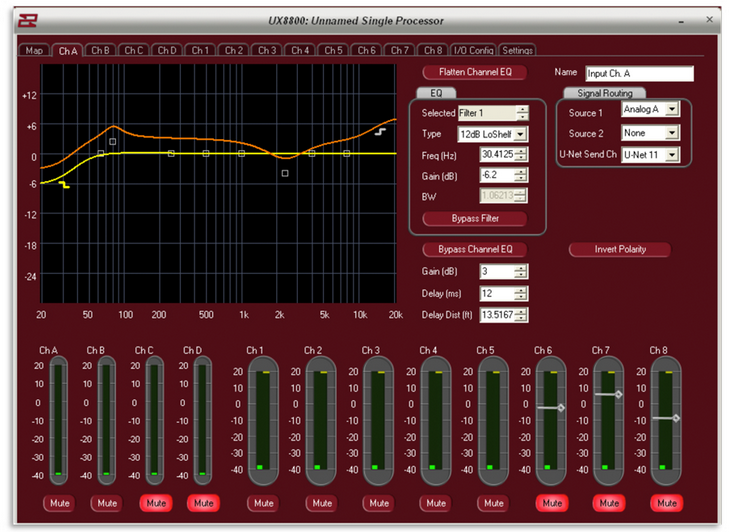734x532 pixels.
Task: Click the app logo in the title bar
Action: tap(28, 21)
